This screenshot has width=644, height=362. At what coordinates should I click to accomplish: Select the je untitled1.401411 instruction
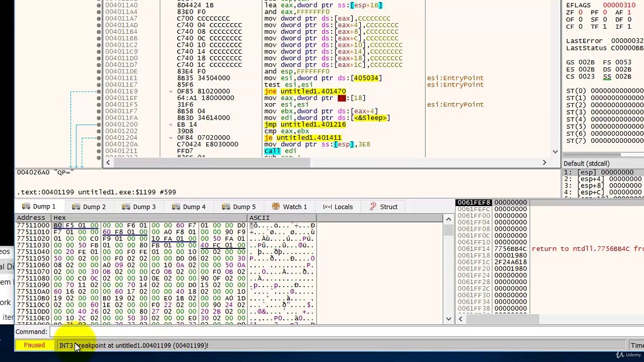[303, 138]
